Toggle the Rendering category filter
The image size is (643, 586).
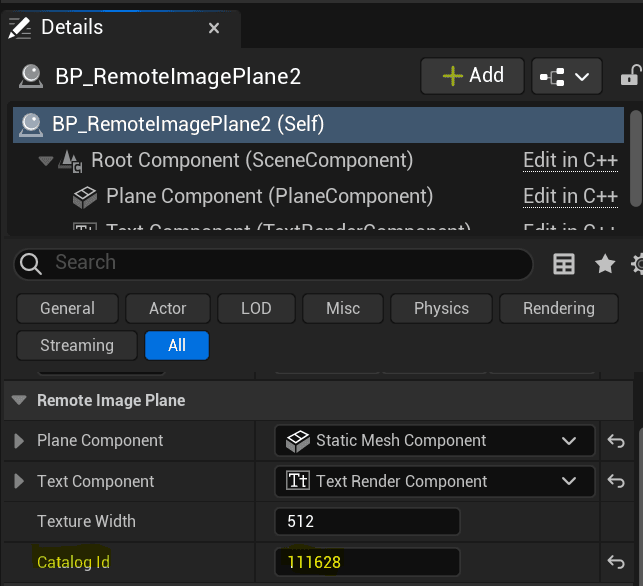[x=558, y=308]
